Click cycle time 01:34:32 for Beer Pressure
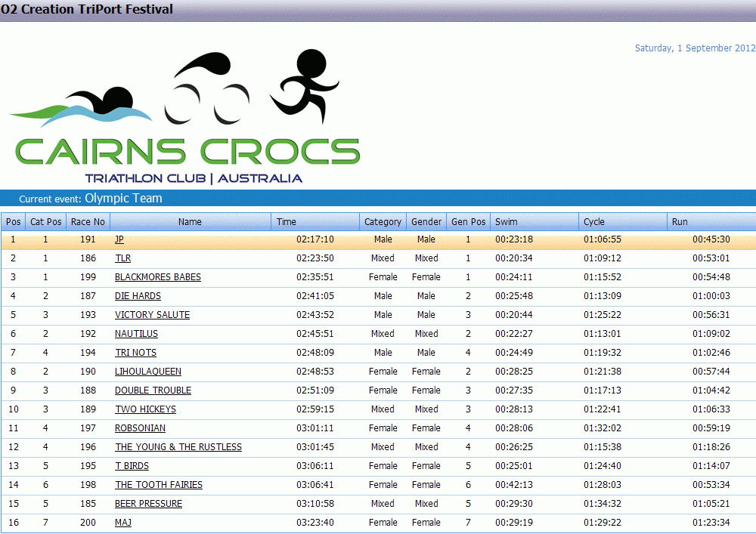 [603, 504]
